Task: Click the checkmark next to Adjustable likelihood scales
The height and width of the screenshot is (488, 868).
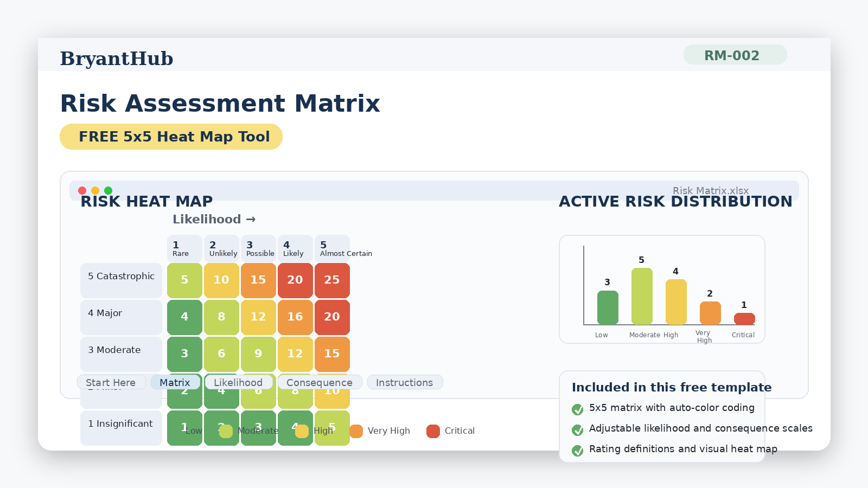Action: [x=578, y=430]
